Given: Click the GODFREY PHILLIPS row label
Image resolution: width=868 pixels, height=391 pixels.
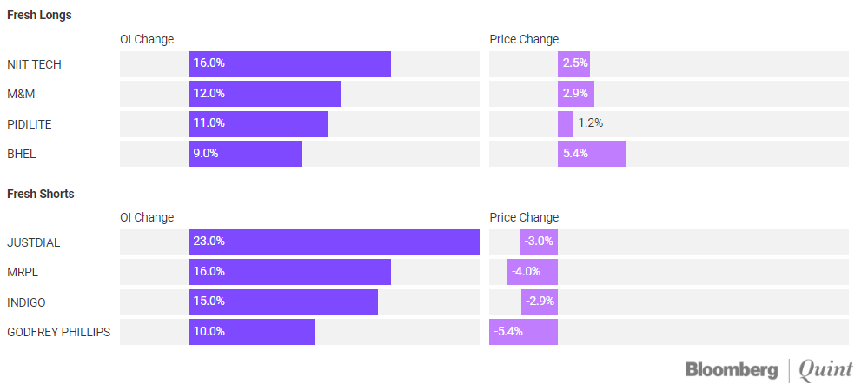Looking at the screenshot, I should pos(58,332).
